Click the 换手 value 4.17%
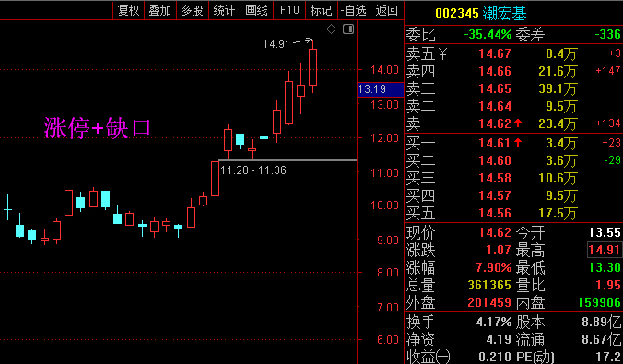Image resolution: width=623 pixels, height=364 pixels. click(494, 322)
